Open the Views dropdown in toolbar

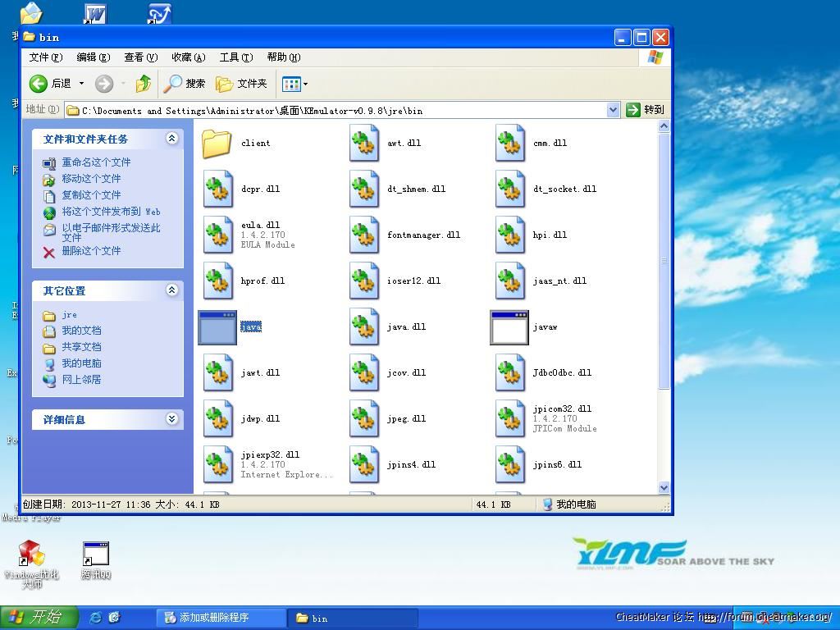coord(294,84)
